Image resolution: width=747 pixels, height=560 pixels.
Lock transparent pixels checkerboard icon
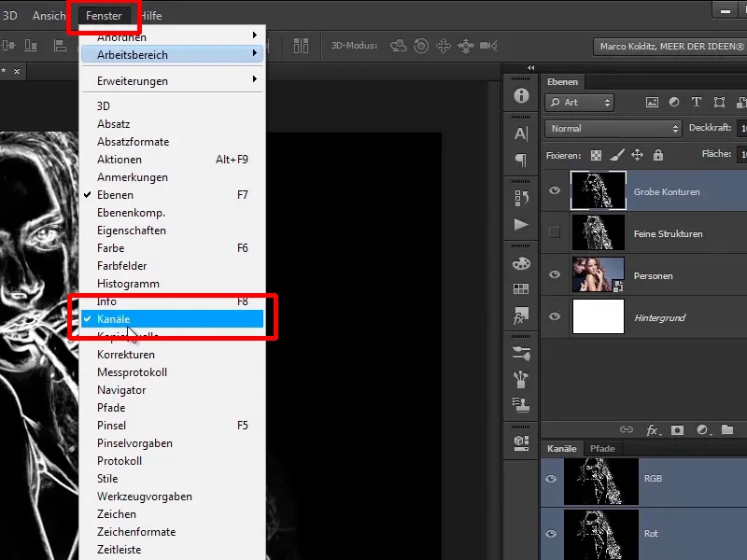[x=596, y=155]
